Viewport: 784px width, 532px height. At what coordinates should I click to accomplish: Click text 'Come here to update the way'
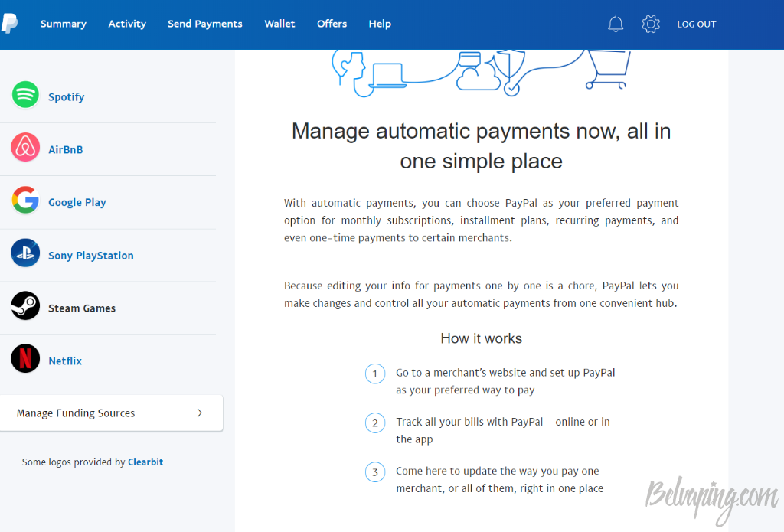[x=499, y=479]
